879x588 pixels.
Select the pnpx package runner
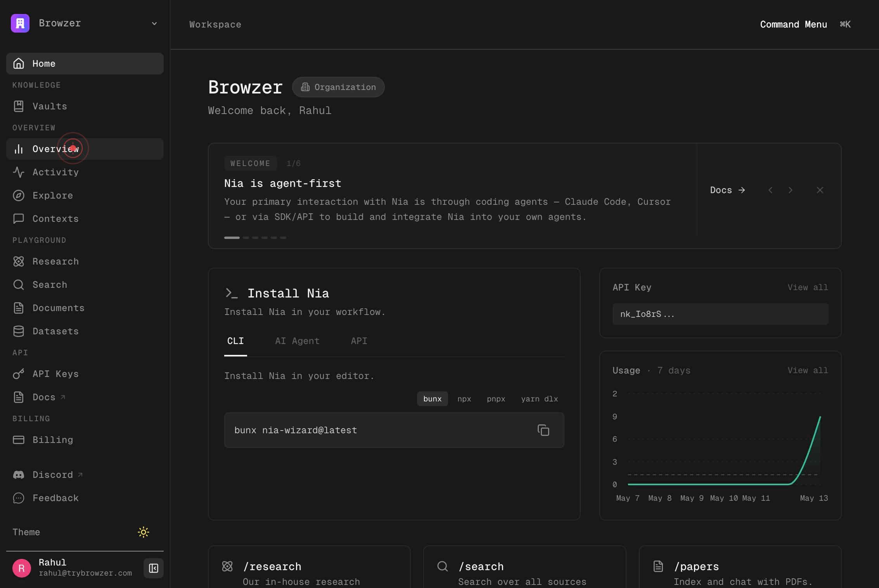(x=496, y=399)
